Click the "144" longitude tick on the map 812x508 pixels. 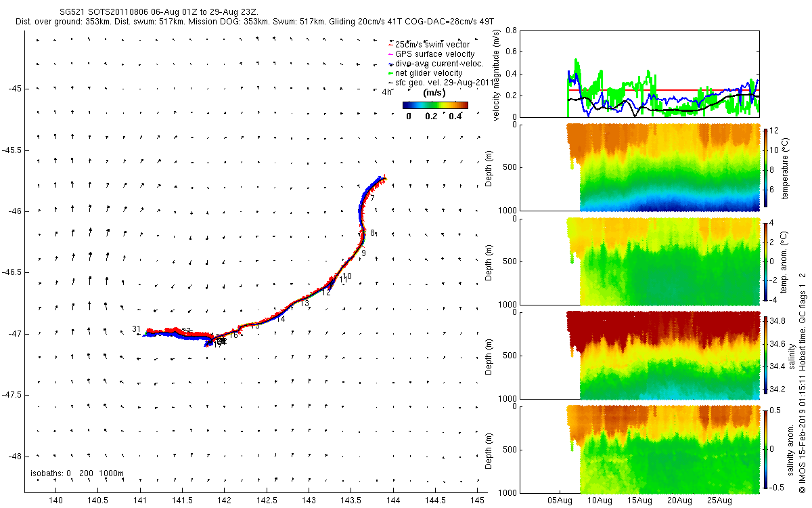point(393,501)
